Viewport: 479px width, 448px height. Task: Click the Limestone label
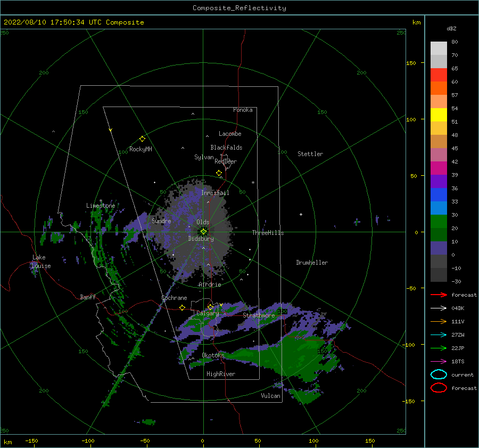pyautogui.click(x=101, y=206)
